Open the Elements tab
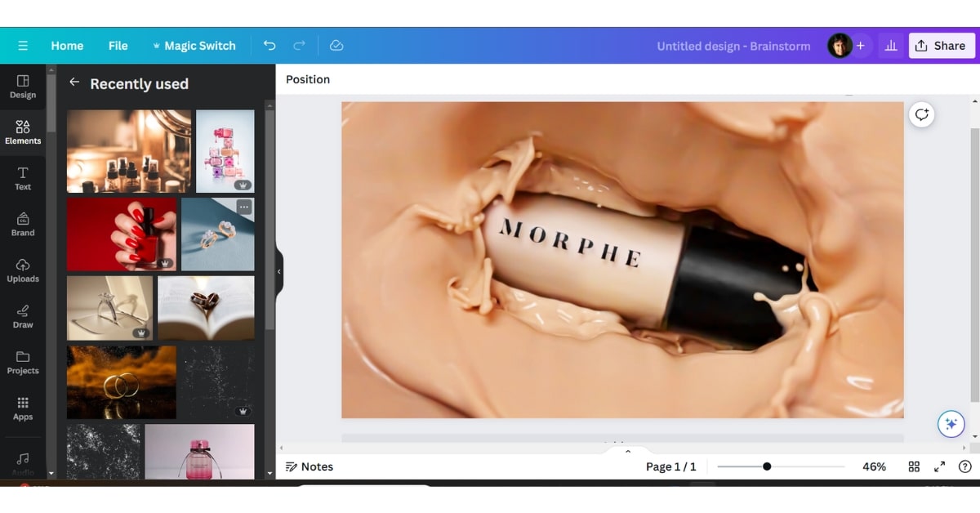 [23, 132]
